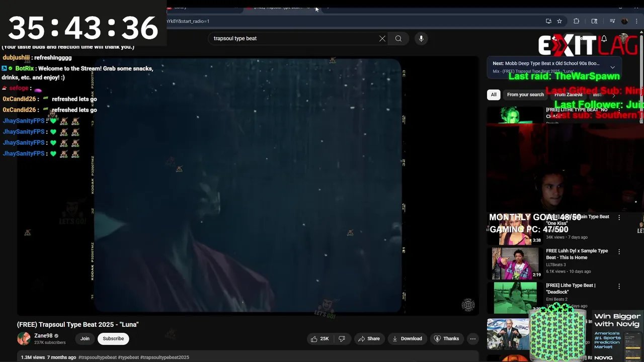Screen dimensions: 644x362
Task: Click the Share button
Action: [x=369, y=339]
